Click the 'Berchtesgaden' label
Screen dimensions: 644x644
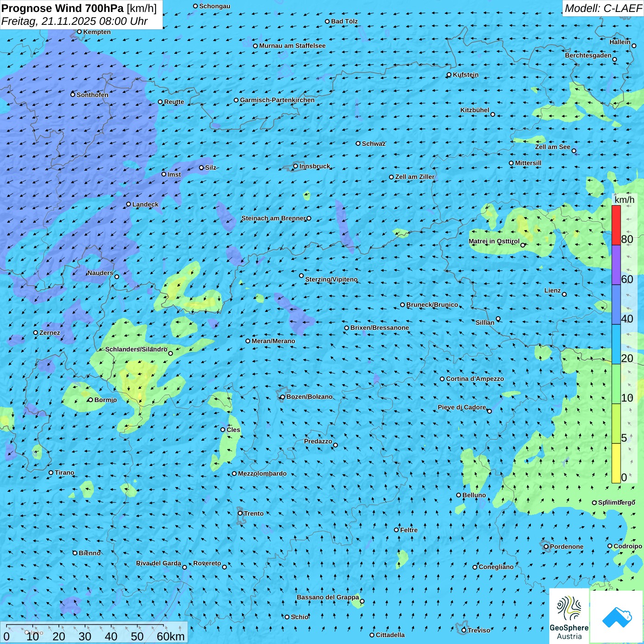tap(588, 55)
